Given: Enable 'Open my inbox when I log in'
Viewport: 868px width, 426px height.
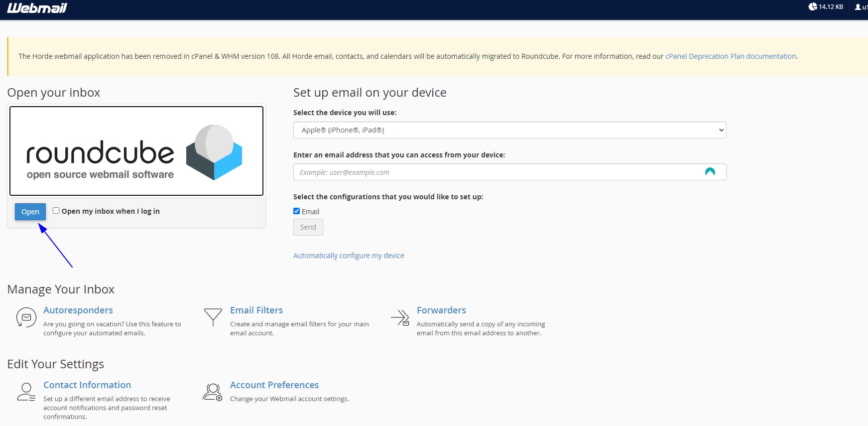Looking at the screenshot, I should pyautogui.click(x=56, y=211).
